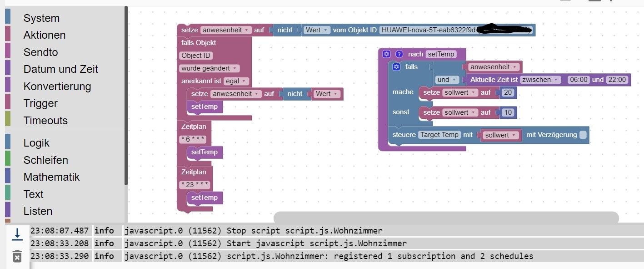Image resolution: width=644 pixels, height=269 pixels.
Task: Edit the setTemp function name field
Action: [x=441, y=54]
